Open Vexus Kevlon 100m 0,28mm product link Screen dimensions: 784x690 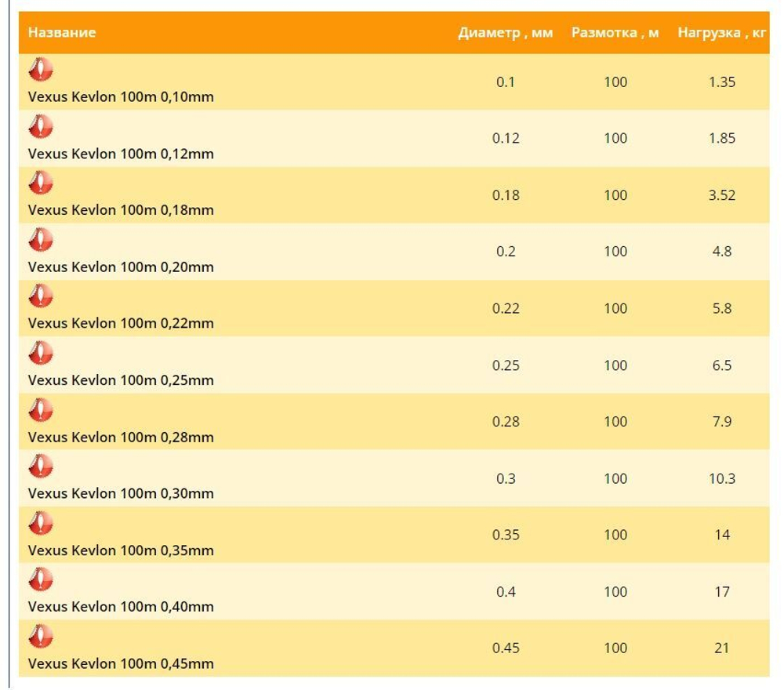point(121,437)
